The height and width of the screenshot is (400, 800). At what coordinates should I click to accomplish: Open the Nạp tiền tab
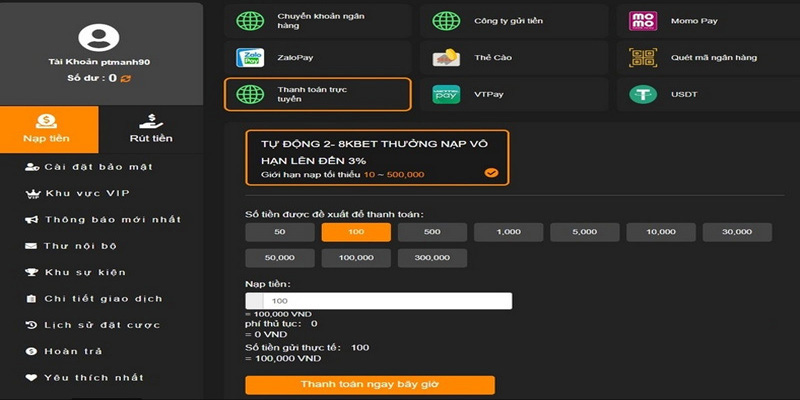tap(49, 128)
